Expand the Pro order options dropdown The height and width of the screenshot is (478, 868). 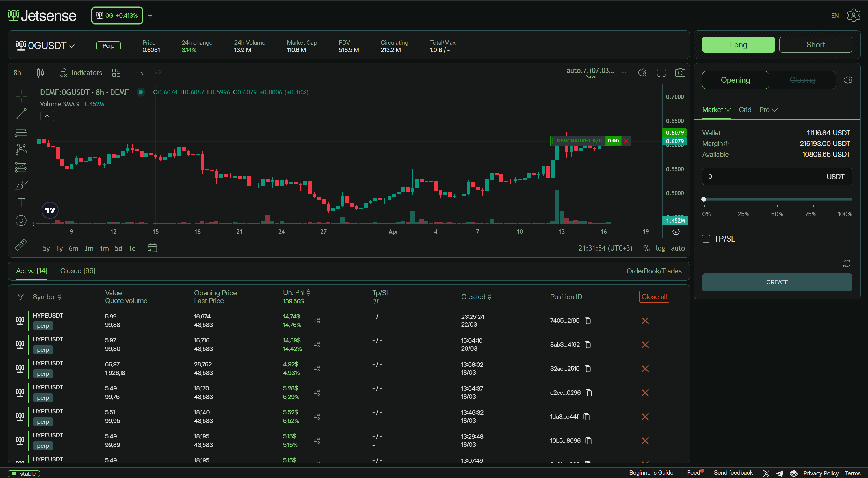(768, 110)
